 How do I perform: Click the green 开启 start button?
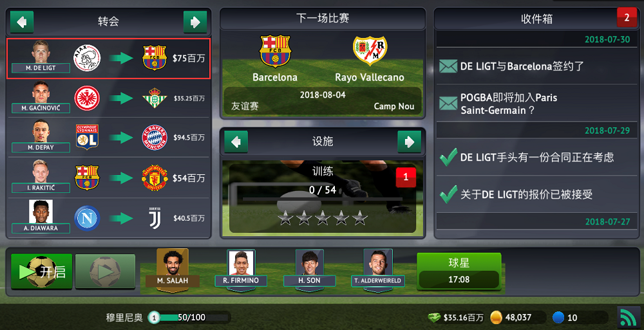tap(41, 271)
